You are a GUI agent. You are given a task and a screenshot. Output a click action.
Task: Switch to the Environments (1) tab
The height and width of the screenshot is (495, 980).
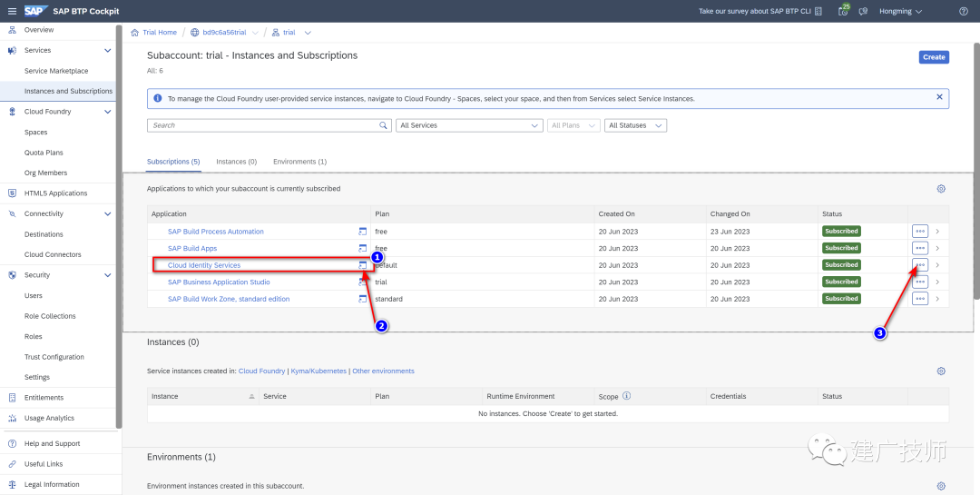pyautogui.click(x=299, y=162)
